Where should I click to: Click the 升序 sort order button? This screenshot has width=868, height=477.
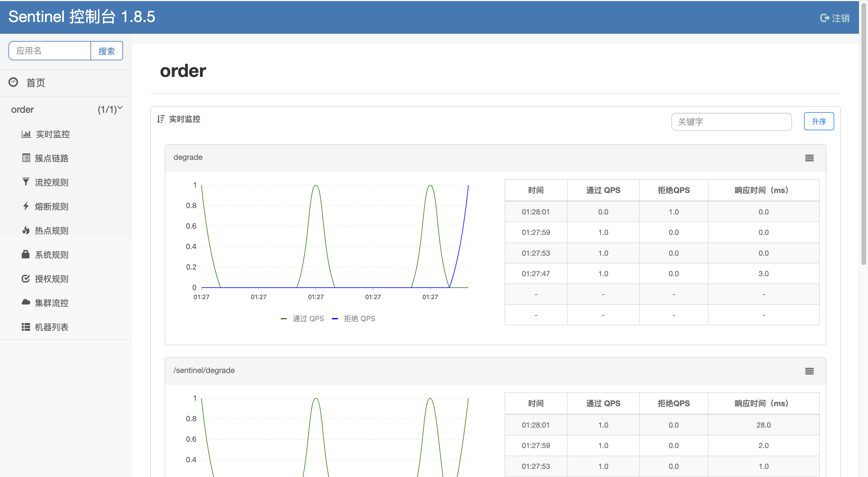[819, 121]
